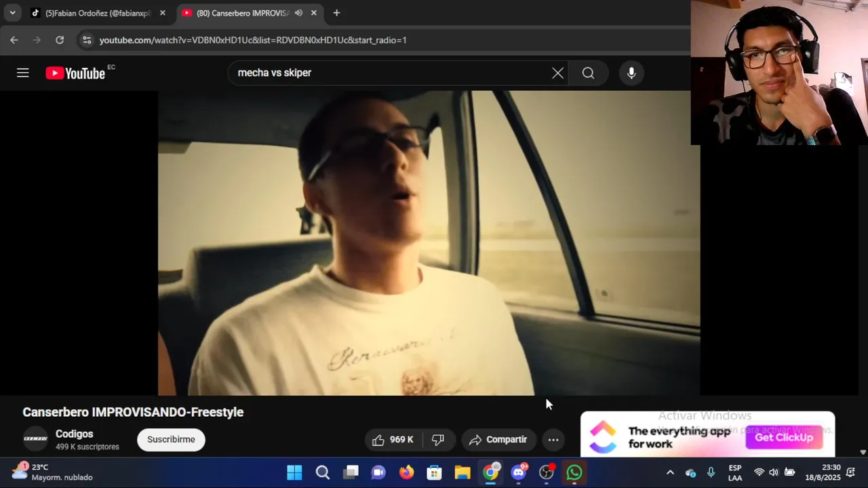Screen dimensions: 868x488
Task: Dislike the Canserbero video
Action: click(438, 440)
